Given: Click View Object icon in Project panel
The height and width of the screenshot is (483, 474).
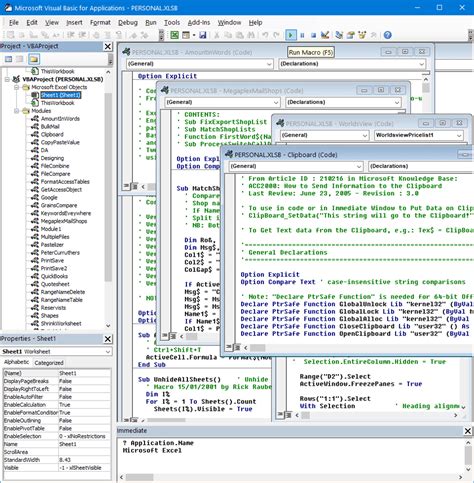Looking at the screenshot, I should coord(20,59).
